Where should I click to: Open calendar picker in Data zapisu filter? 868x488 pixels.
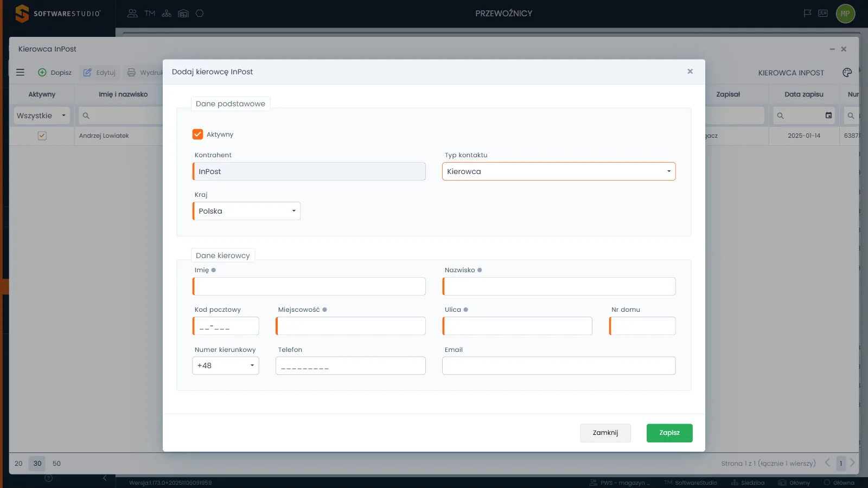pos(828,115)
